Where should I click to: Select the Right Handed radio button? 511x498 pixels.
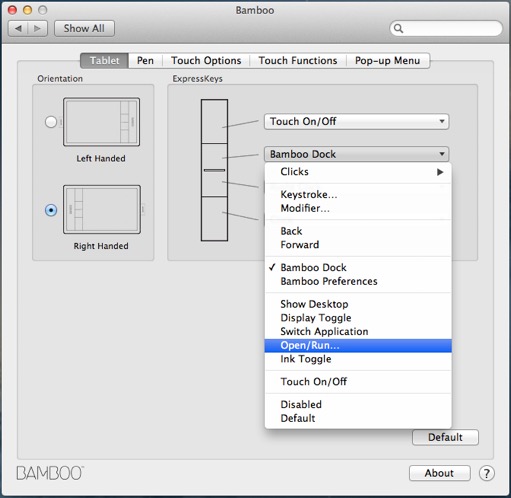coord(51,210)
